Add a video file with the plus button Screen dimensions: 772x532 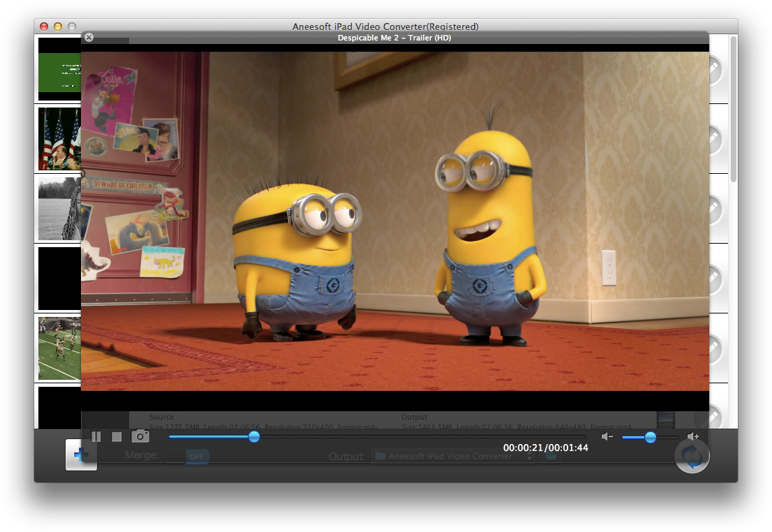coord(81,455)
